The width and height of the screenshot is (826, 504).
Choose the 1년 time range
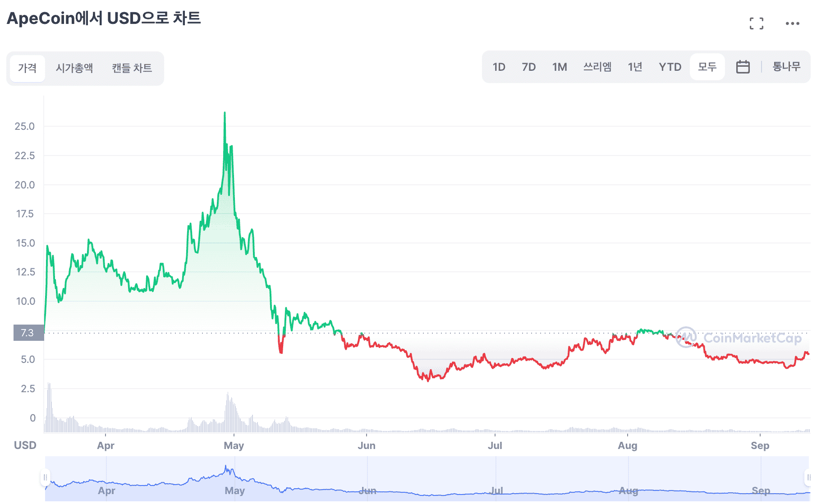[x=635, y=67]
